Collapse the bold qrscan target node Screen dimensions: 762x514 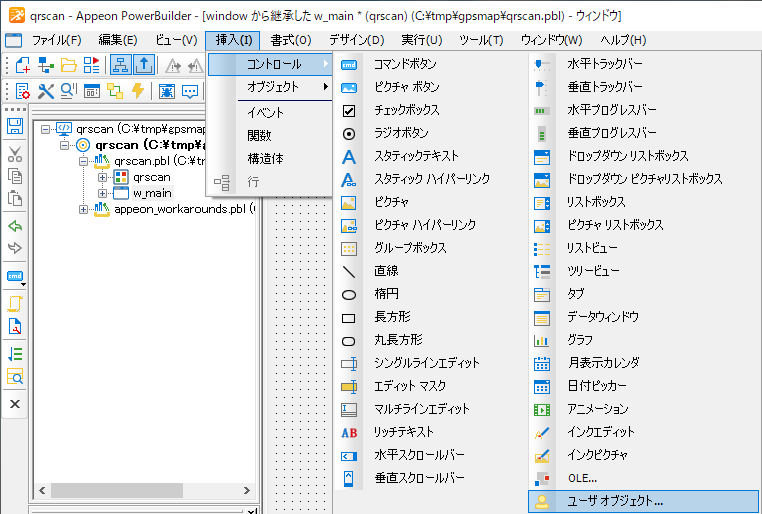coord(64,145)
